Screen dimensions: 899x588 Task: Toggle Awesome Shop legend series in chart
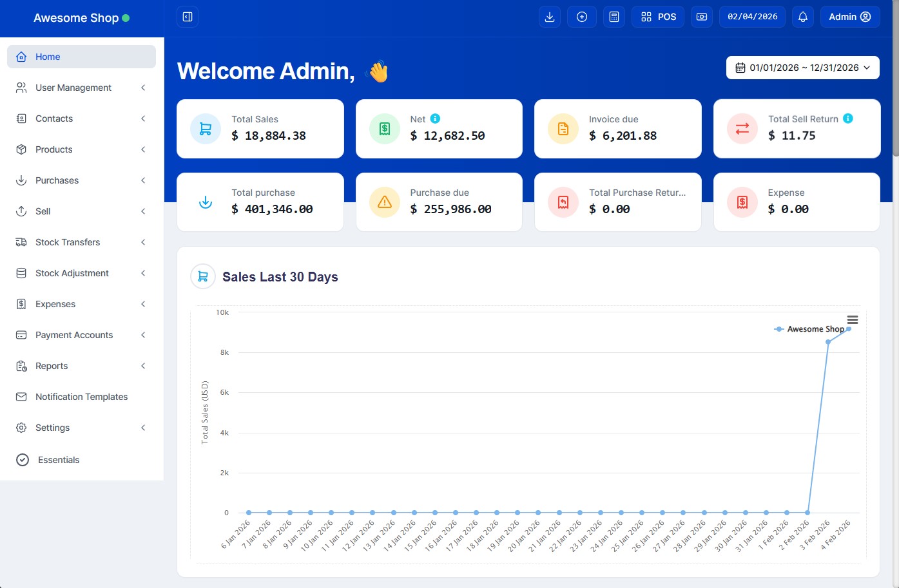pos(809,329)
